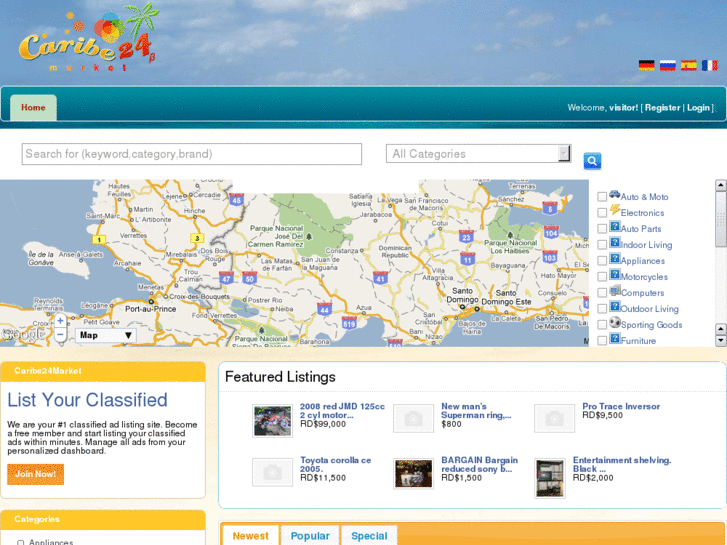Click the category list scrollbar up arrow
727x545 pixels.
click(x=721, y=186)
